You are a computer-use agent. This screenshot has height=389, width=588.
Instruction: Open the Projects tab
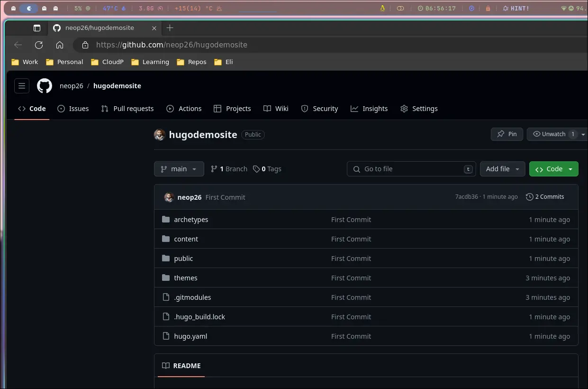(232, 109)
